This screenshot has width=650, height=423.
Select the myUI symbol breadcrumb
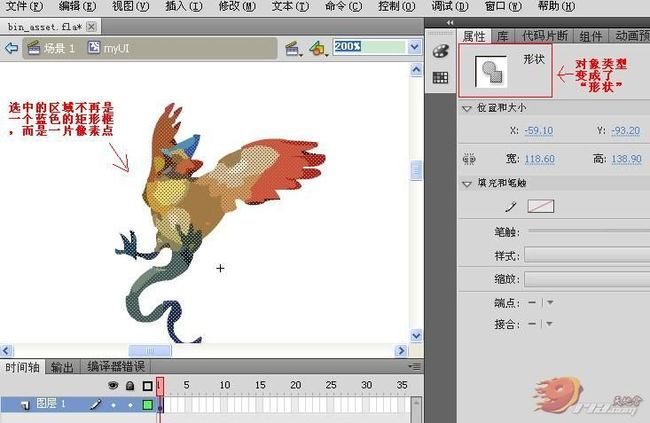[109, 49]
